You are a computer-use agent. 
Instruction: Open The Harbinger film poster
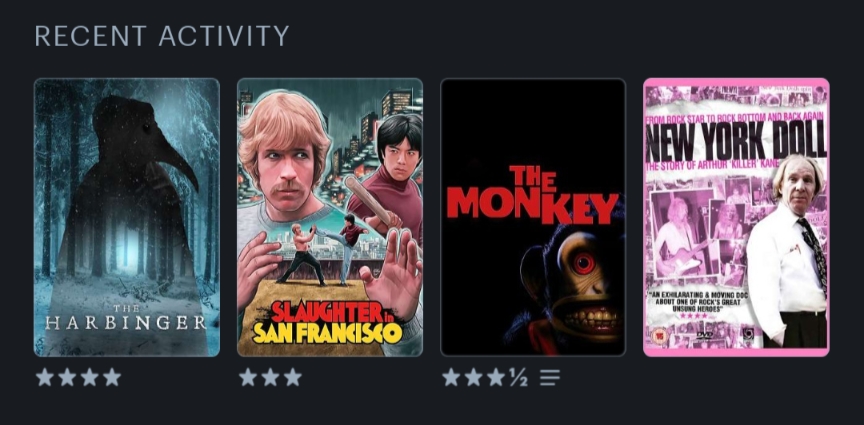[127, 217]
